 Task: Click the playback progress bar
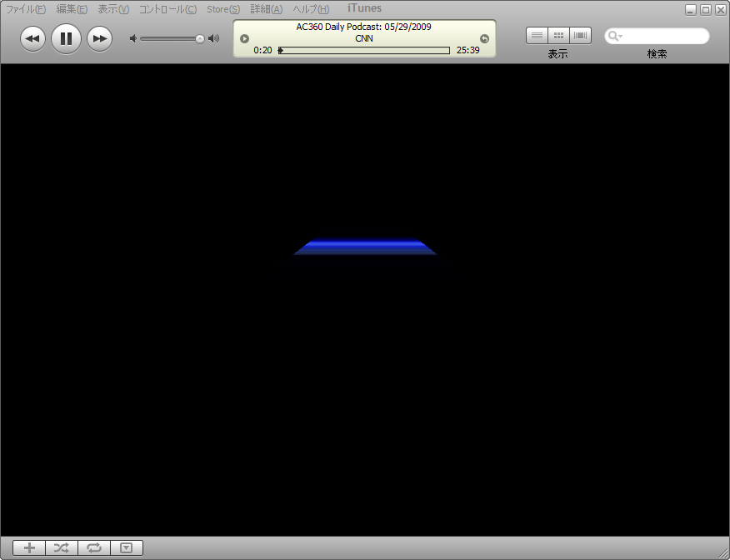point(364,50)
